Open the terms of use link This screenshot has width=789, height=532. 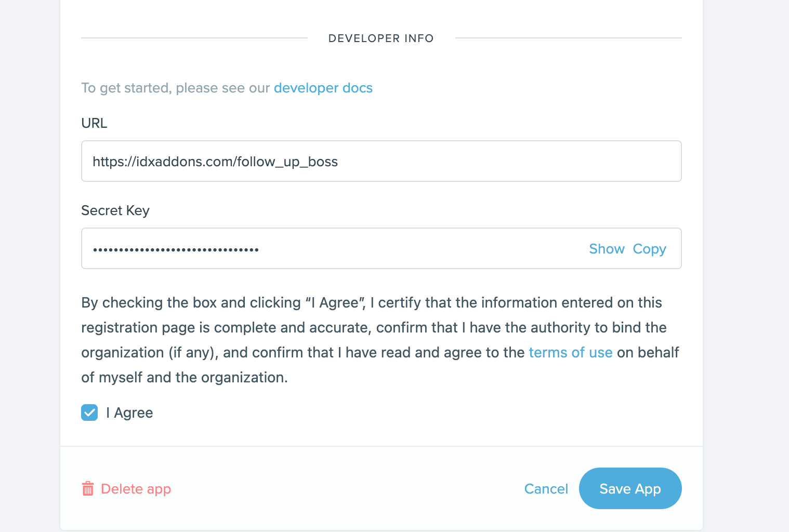pyautogui.click(x=570, y=352)
